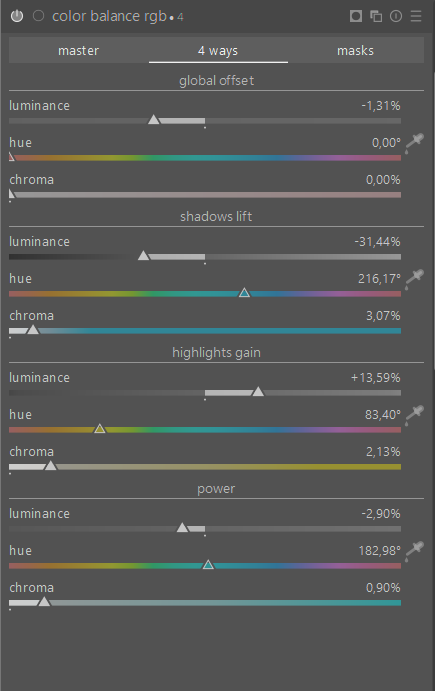Pick shadows lift hue with eyedropper
This screenshot has height=691, width=435.
tap(414, 279)
